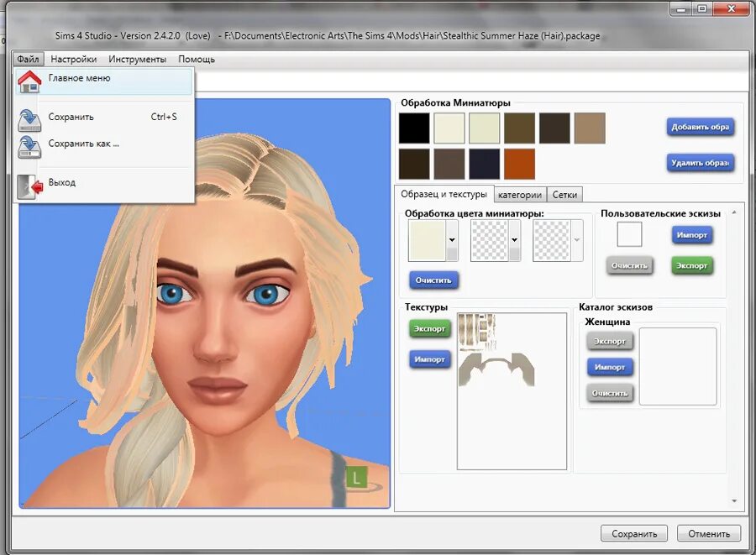Viewport: 756px width, 555px height.
Task: Click the hair texture preview thumbnail
Action: click(477, 332)
